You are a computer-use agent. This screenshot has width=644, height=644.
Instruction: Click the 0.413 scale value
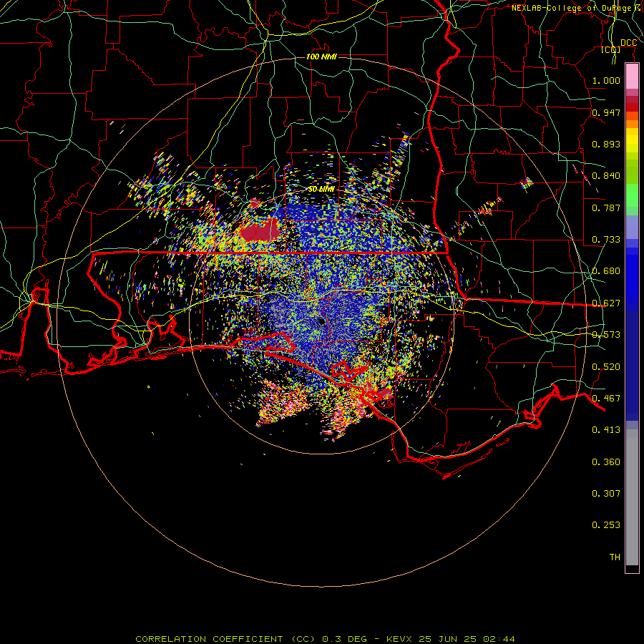(606, 430)
